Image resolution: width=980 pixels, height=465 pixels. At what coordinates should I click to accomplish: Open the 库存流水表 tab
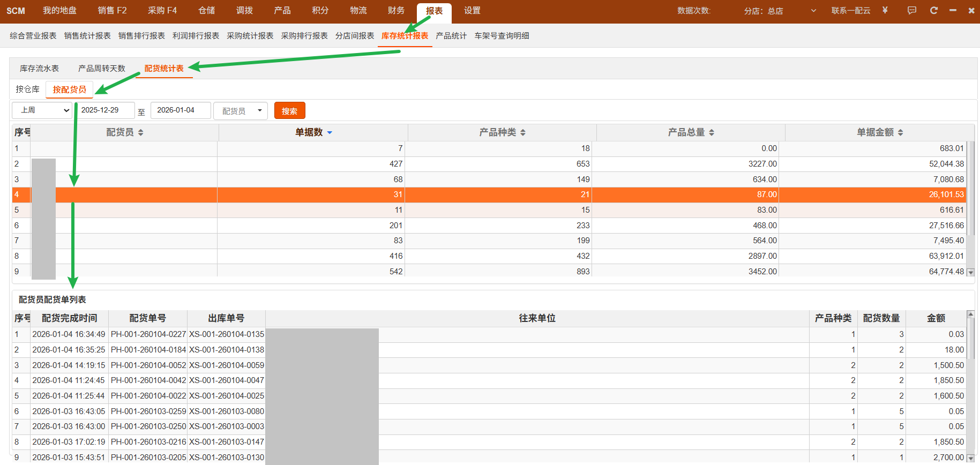pyautogui.click(x=39, y=69)
